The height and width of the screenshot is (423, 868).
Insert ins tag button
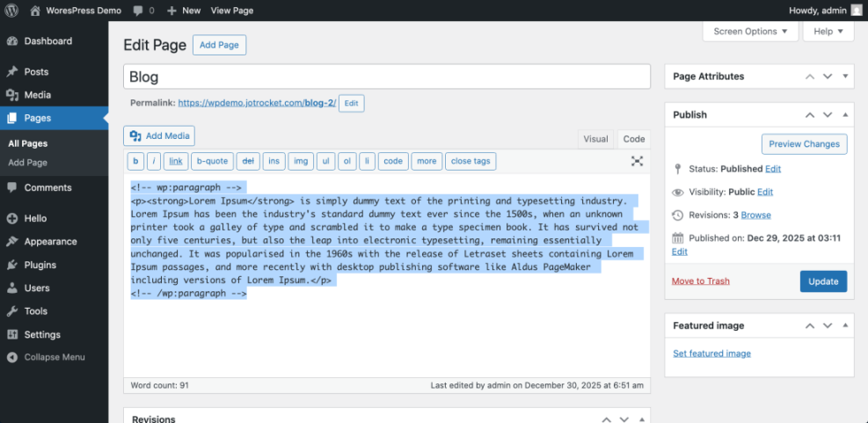pyautogui.click(x=274, y=161)
